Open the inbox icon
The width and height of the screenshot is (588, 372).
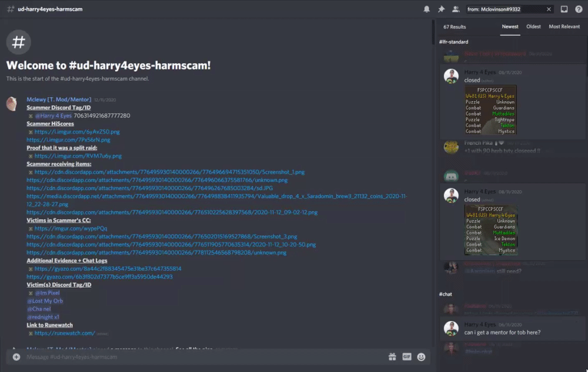coord(564,9)
